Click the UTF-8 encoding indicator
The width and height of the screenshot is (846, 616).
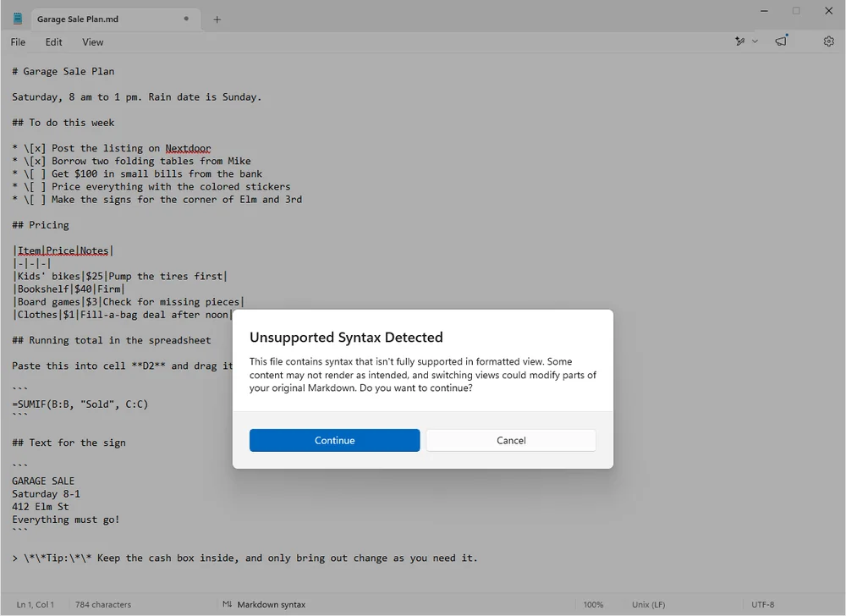[762, 605]
